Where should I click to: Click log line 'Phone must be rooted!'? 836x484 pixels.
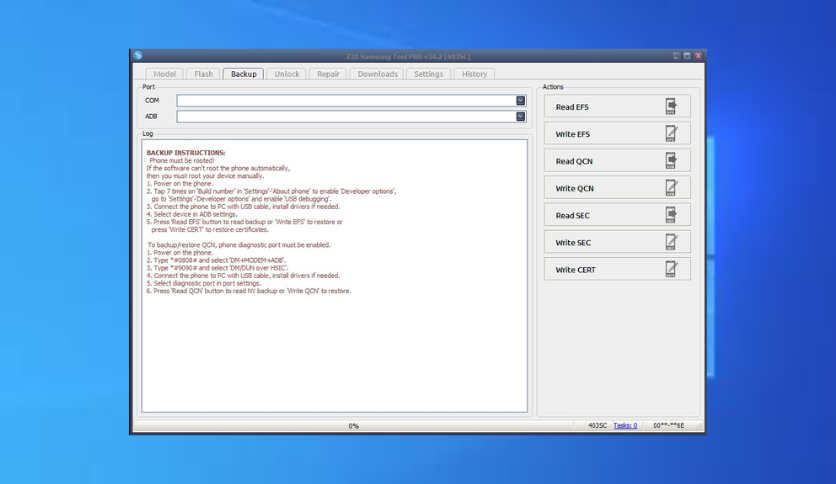(x=181, y=160)
